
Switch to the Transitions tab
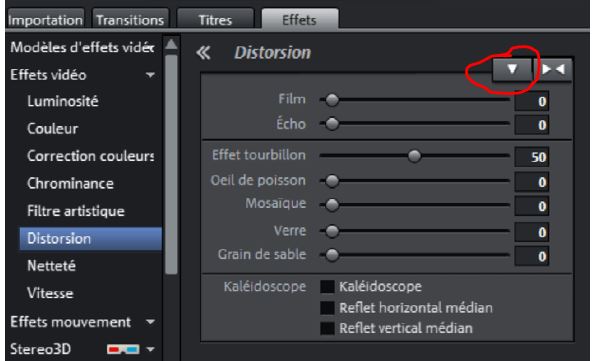(130, 19)
